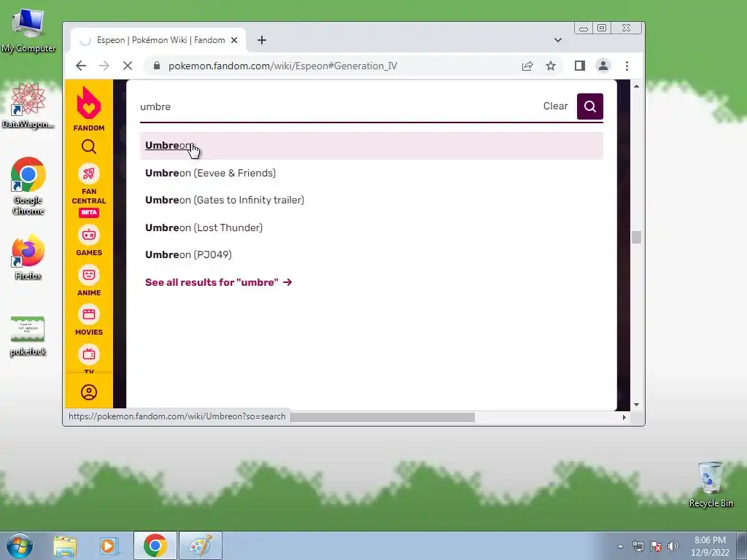Open the network tray icon

[x=638, y=546]
